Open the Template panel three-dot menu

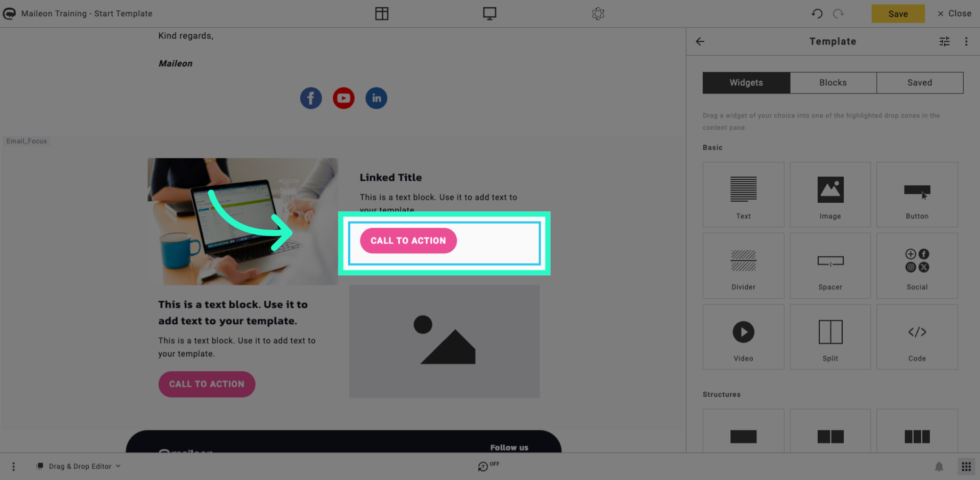(966, 41)
